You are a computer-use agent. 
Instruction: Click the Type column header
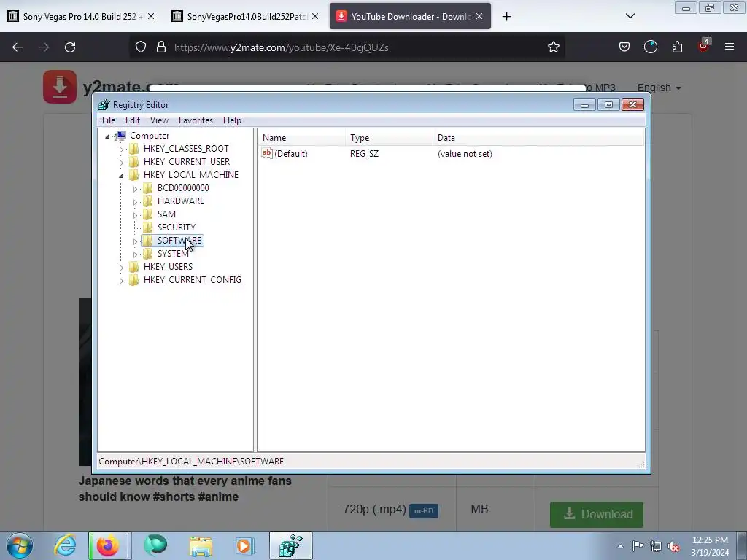click(390, 138)
